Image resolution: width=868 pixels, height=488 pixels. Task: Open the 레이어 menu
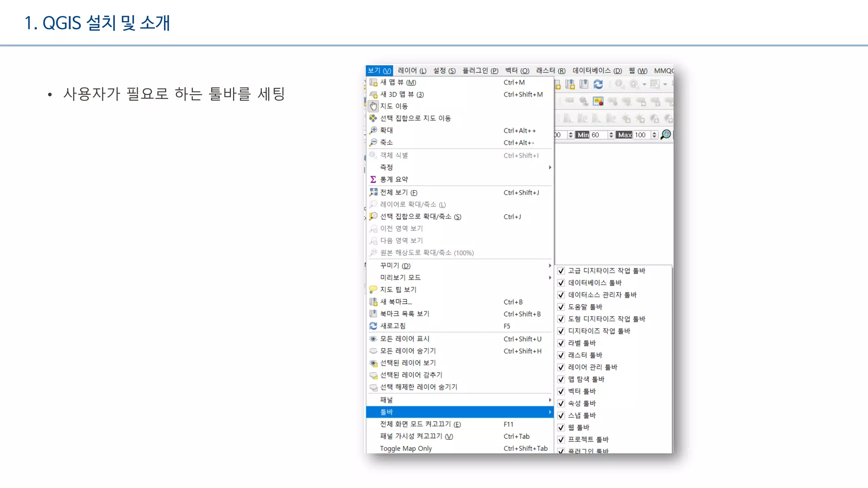click(x=412, y=70)
